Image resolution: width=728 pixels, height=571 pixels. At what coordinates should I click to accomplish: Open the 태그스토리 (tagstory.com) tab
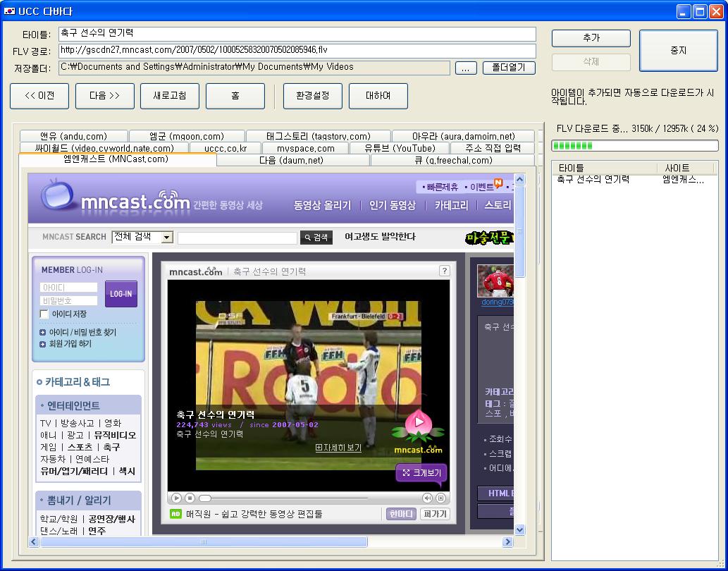[x=319, y=136]
